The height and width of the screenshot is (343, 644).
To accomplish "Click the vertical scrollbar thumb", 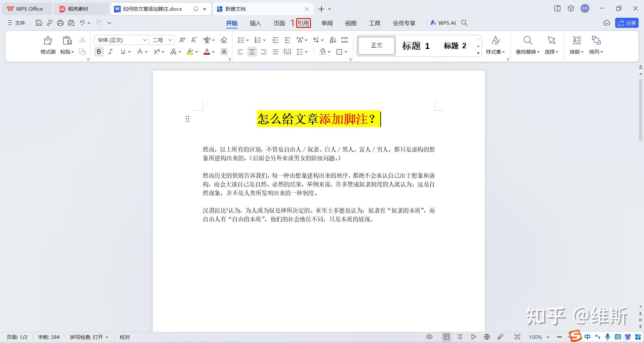I will tap(641, 110).
